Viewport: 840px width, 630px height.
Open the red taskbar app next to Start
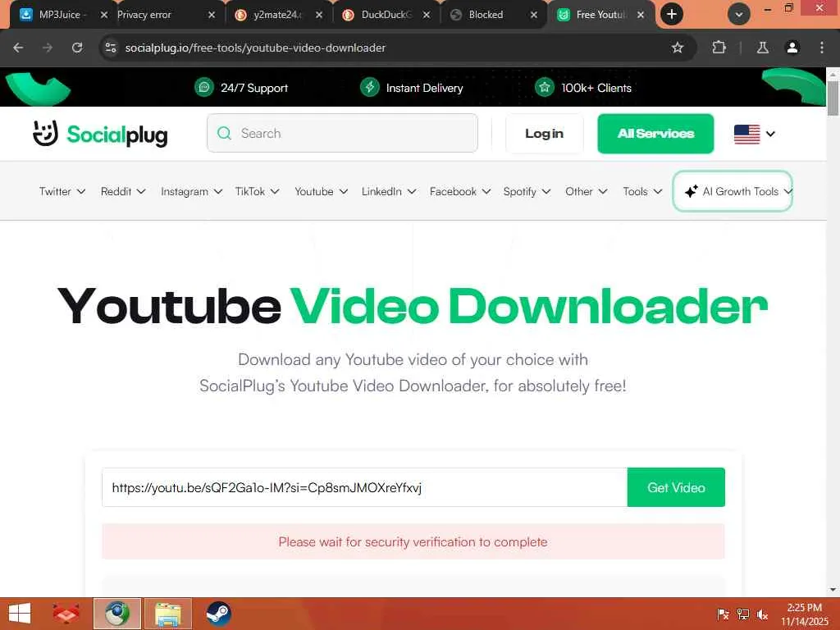point(66,614)
